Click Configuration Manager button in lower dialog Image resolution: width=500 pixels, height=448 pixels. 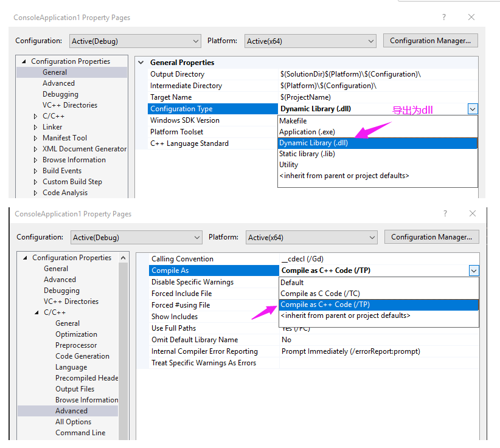click(431, 237)
